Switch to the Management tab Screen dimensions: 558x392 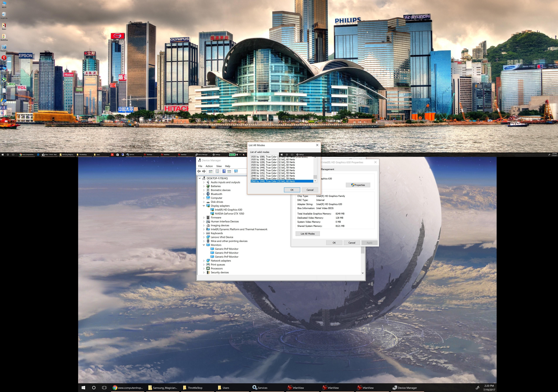pos(327,169)
